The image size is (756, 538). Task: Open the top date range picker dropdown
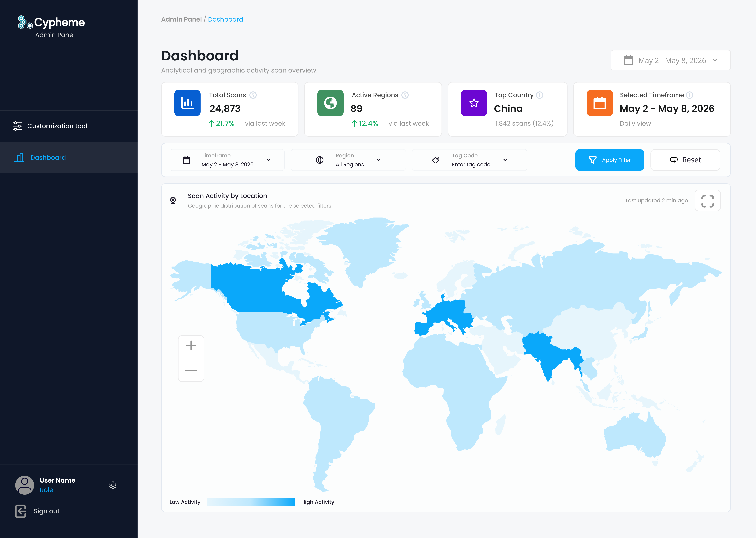pyautogui.click(x=670, y=60)
